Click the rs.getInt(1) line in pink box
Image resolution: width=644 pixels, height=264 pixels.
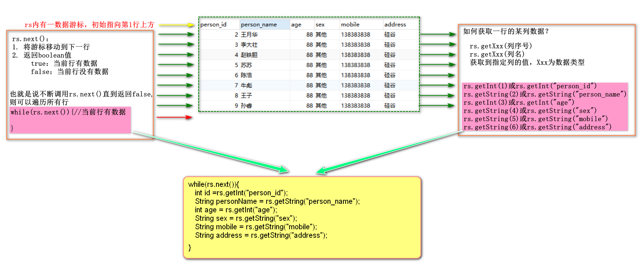point(530,86)
